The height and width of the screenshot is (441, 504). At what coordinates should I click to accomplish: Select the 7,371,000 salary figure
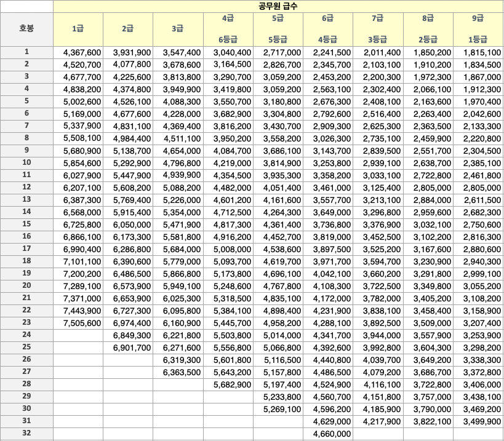[x=82, y=299]
